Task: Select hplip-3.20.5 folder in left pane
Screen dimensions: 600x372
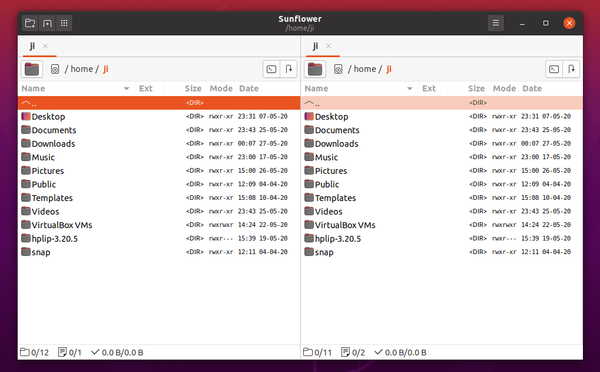Action: tap(159, 239)
